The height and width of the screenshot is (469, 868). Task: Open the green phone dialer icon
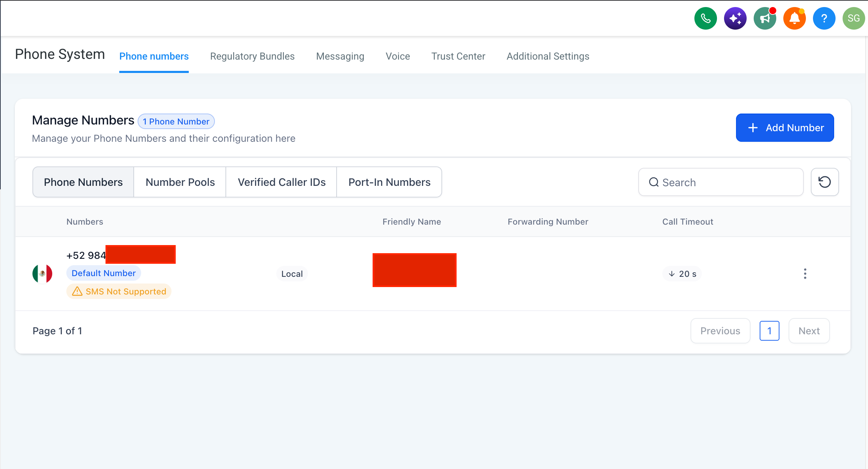tap(705, 18)
